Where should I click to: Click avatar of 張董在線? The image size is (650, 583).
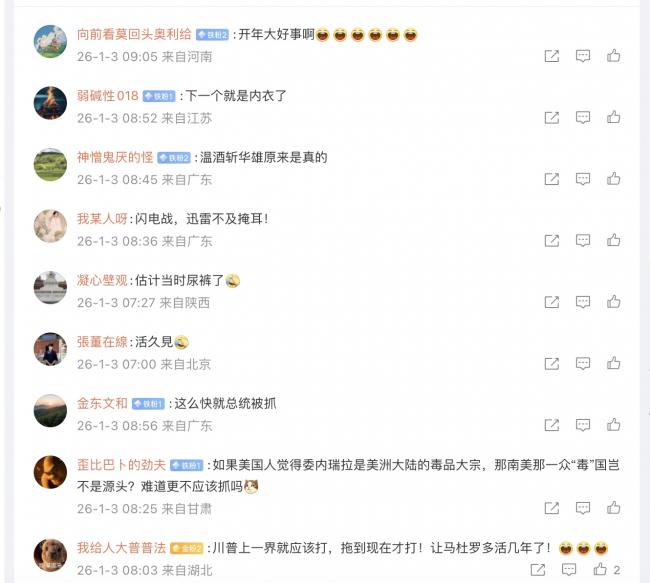click(x=50, y=349)
